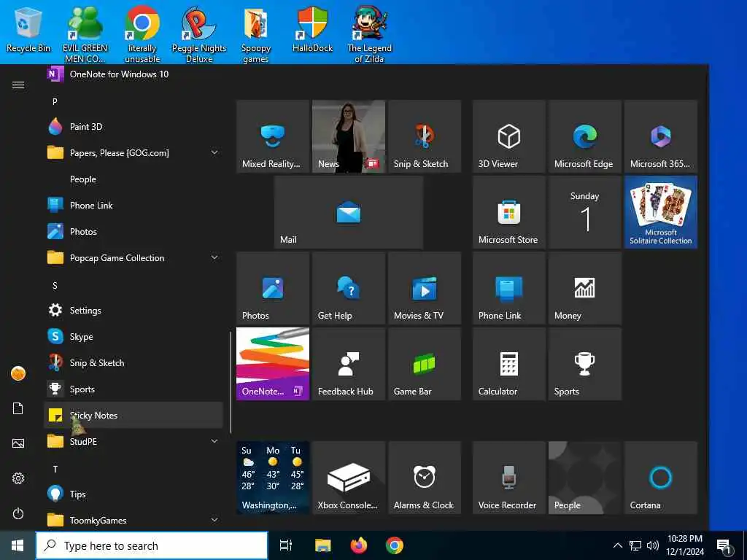Launch the Snip & Sketch tile
This screenshot has width=747, height=560.
pyautogui.click(x=425, y=136)
